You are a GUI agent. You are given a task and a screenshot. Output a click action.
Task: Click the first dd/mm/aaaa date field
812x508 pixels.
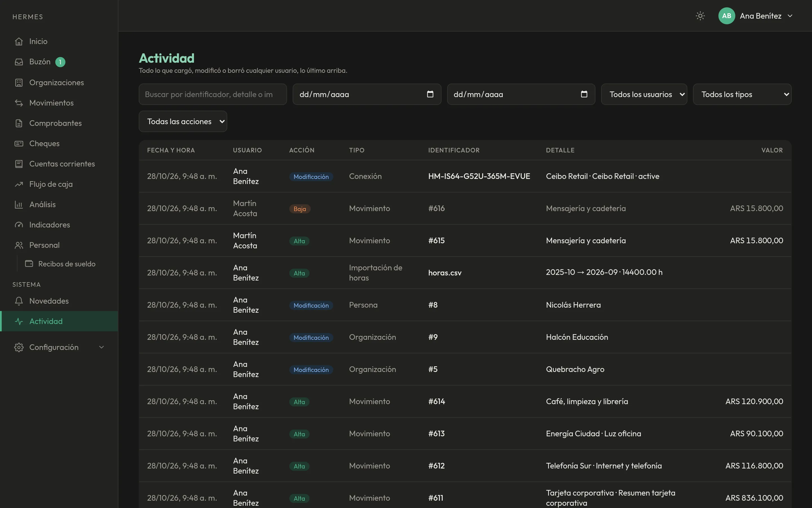367,95
